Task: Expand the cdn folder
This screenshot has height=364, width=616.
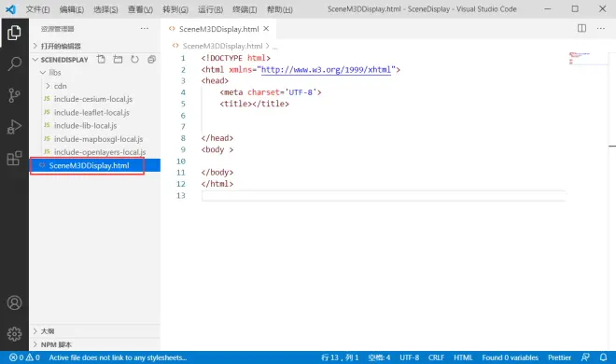Action: click(60, 86)
